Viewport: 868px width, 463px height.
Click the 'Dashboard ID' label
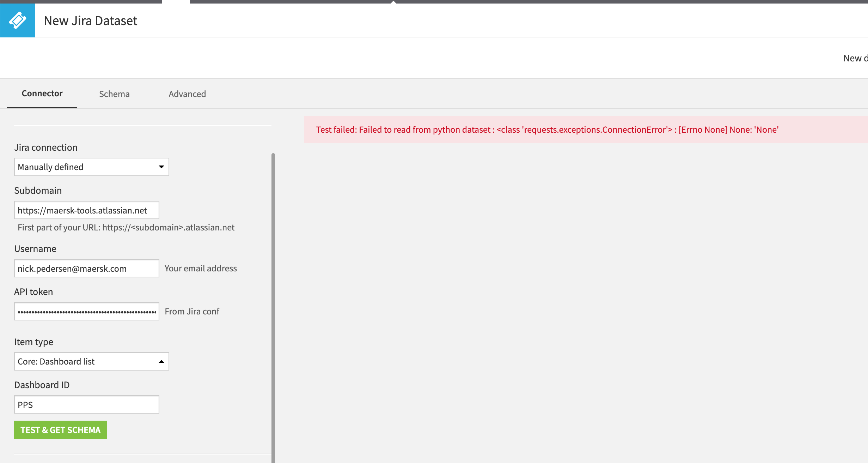click(42, 385)
